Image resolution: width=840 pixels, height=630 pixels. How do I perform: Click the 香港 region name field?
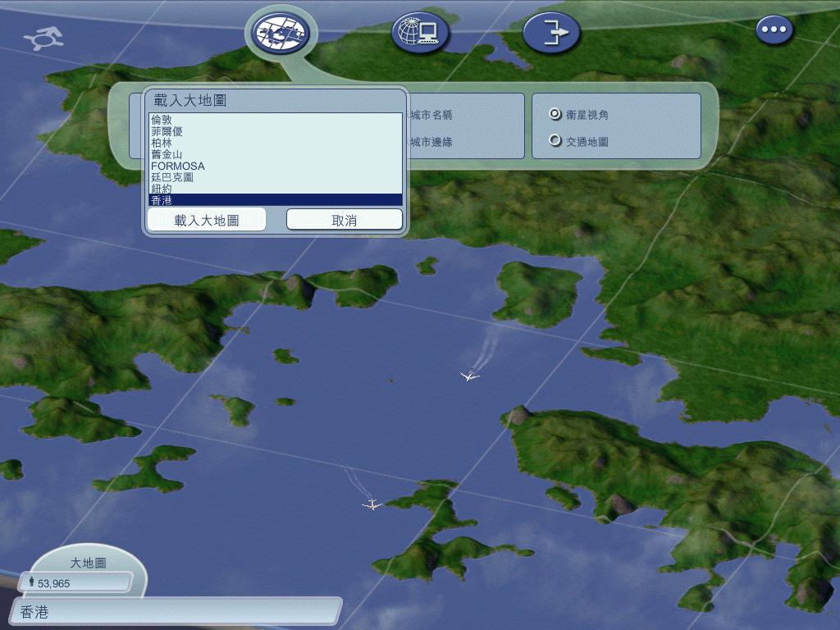tap(176, 611)
